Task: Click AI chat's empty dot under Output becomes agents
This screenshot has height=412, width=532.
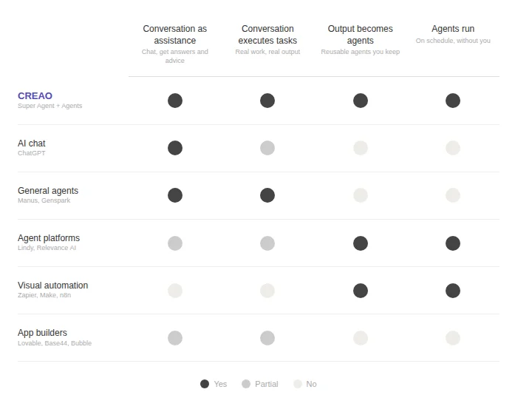Action: [x=361, y=148]
